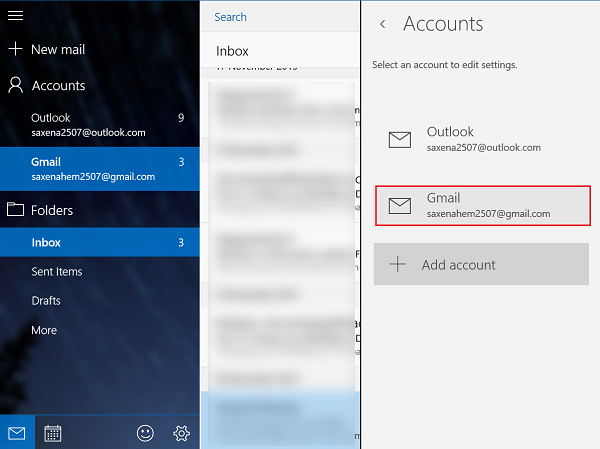Click the Accounts person icon
Screen dimensions: 600x449
15,86
